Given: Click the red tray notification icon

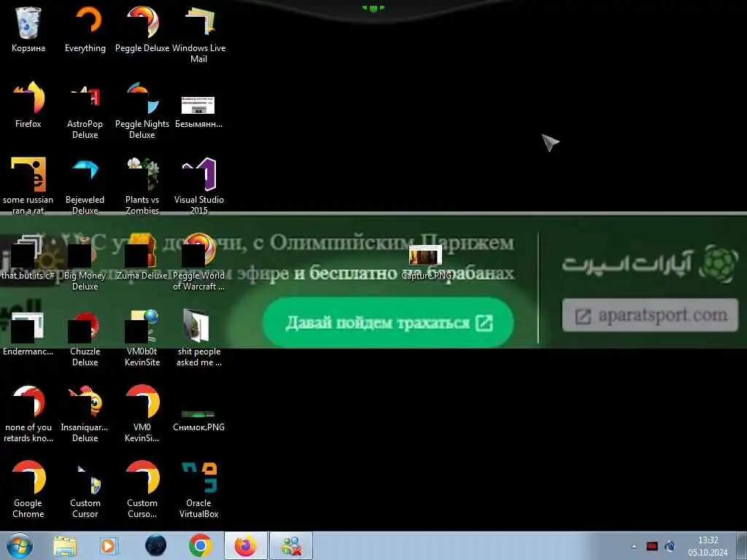Looking at the screenshot, I should click(652, 546).
